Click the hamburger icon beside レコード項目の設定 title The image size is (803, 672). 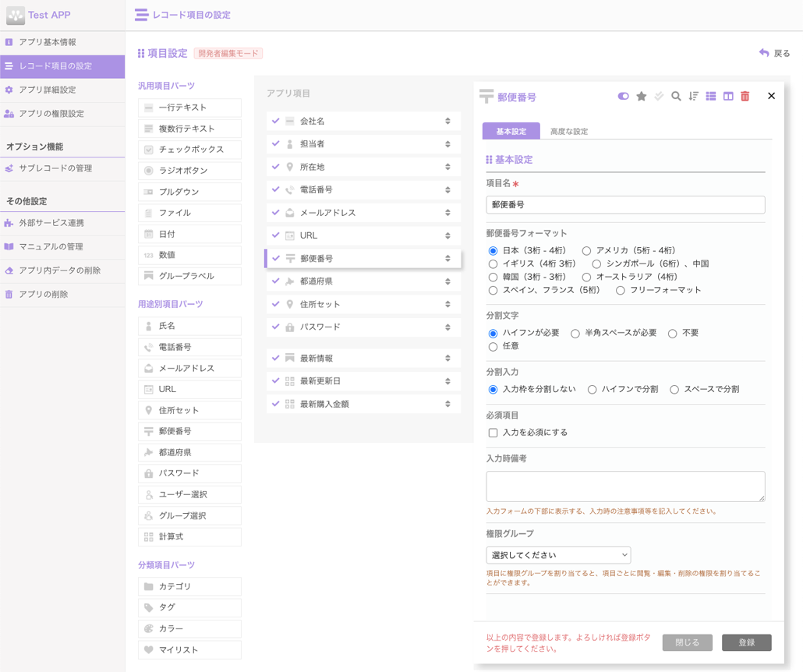(141, 15)
